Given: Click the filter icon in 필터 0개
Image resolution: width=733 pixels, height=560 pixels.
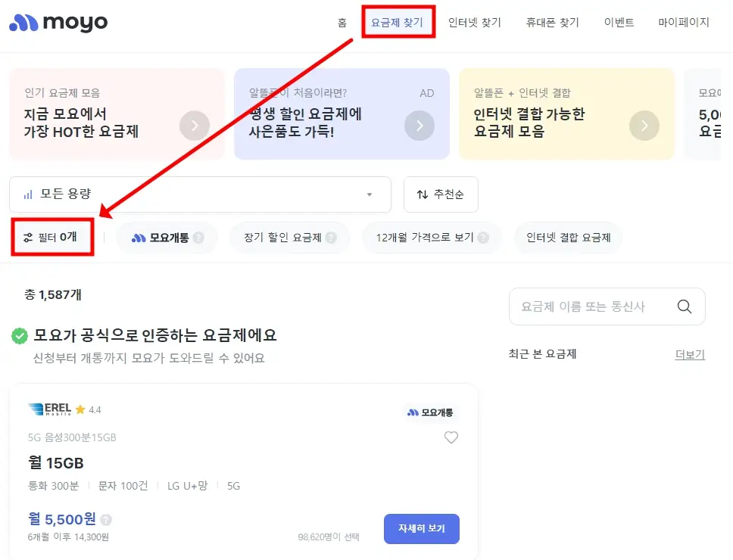Looking at the screenshot, I should tap(26, 238).
